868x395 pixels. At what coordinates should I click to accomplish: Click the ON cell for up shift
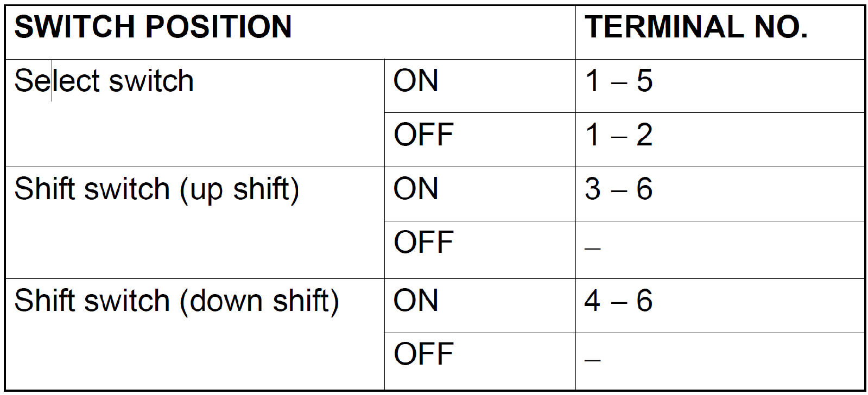(x=480, y=194)
